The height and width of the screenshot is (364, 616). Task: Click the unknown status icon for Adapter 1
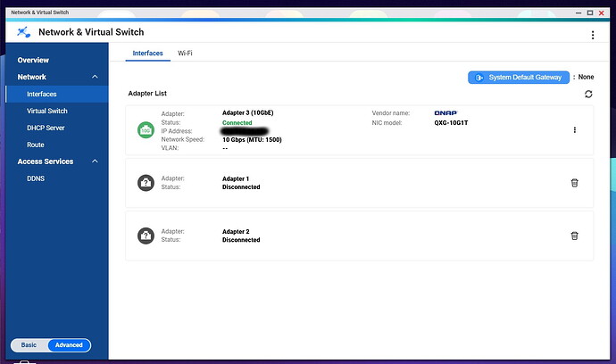(146, 183)
